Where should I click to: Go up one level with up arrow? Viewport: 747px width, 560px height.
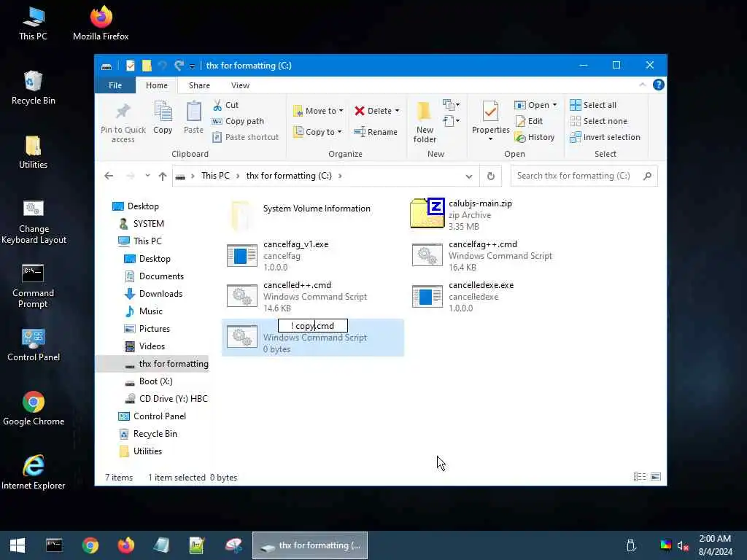click(x=163, y=176)
